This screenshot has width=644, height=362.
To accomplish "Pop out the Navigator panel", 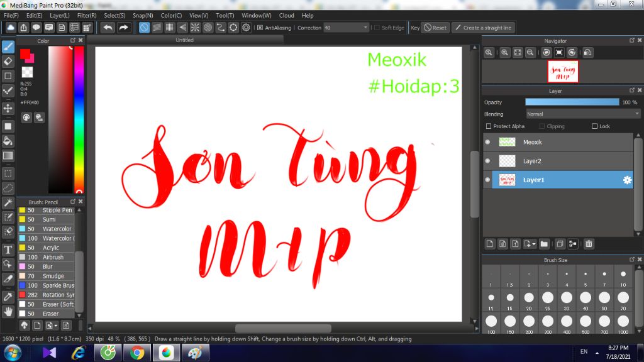I will [x=631, y=40].
